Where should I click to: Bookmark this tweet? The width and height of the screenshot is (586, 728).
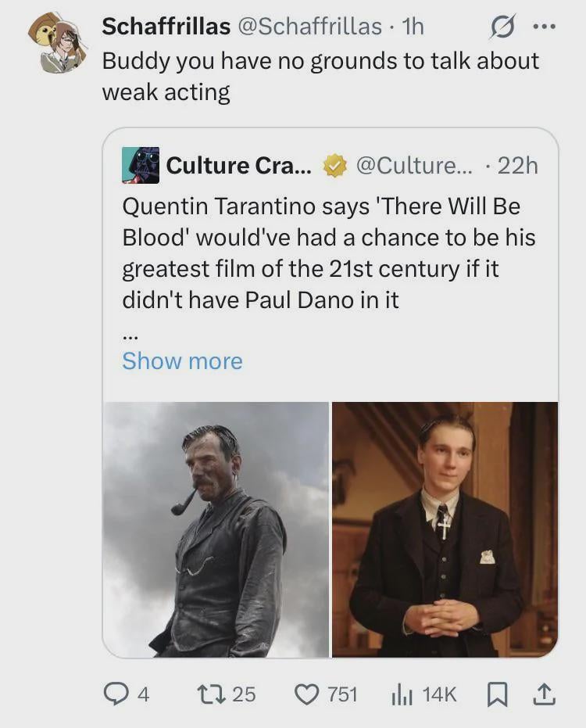pos(496,694)
